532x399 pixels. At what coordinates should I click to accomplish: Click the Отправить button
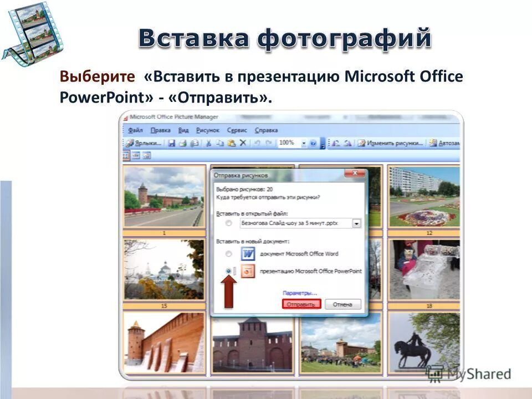tap(301, 304)
